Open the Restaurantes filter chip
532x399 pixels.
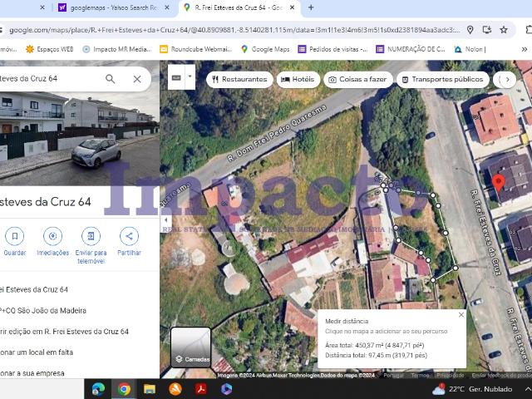(x=239, y=80)
